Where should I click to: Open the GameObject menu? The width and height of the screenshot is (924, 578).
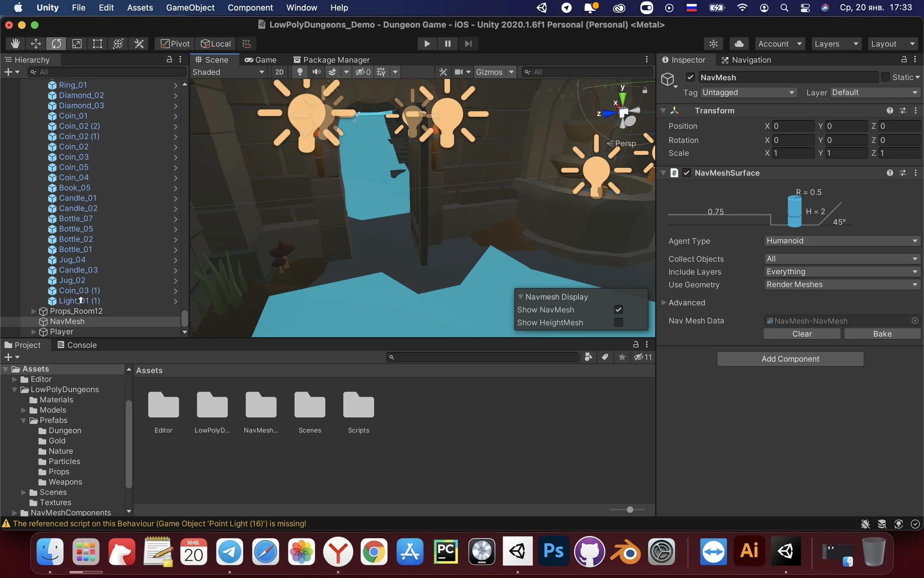190,8
